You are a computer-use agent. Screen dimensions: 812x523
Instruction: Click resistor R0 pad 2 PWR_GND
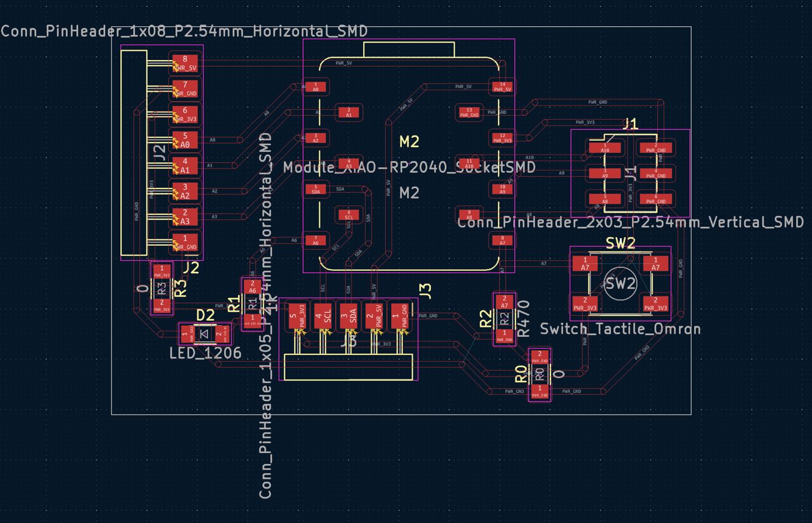point(539,357)
